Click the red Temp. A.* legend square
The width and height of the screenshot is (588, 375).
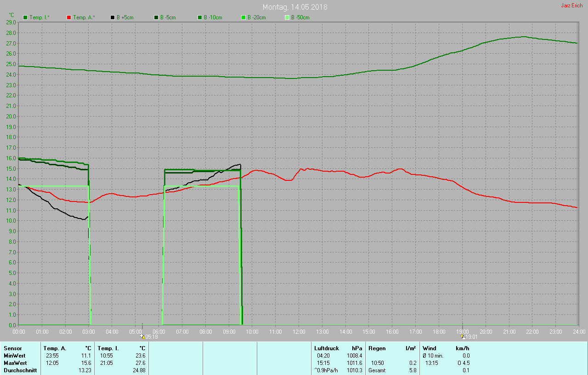point(69,17)
